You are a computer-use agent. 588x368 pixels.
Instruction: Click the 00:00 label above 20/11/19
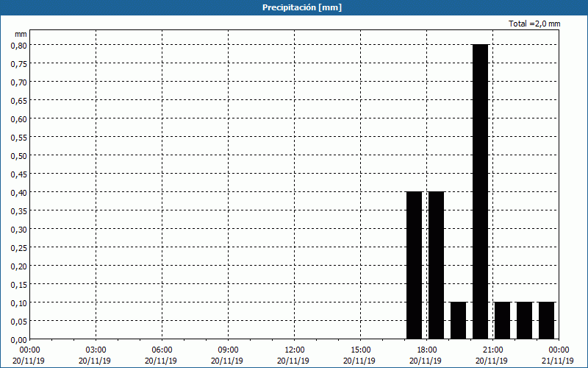[x=29, y=350]
